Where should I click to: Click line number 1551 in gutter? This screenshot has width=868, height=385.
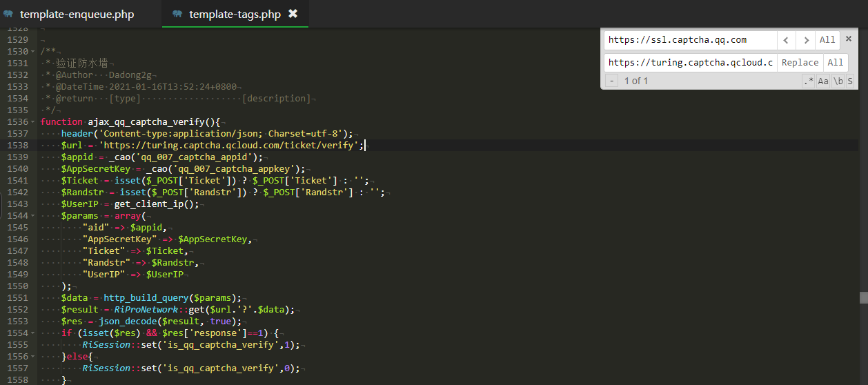[x=17, y=298]
